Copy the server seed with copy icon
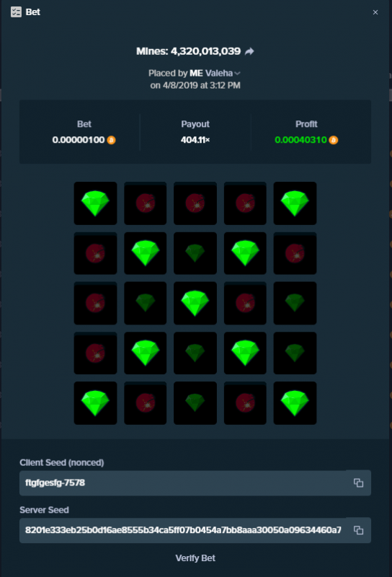Viewport: 392px width, 577px height. click(358, 530)
